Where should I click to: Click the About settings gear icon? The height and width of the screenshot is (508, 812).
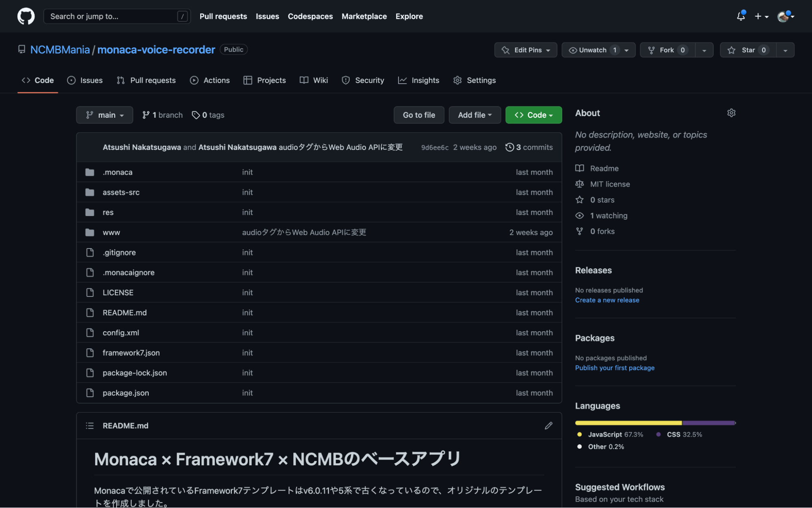coord(731,113)
